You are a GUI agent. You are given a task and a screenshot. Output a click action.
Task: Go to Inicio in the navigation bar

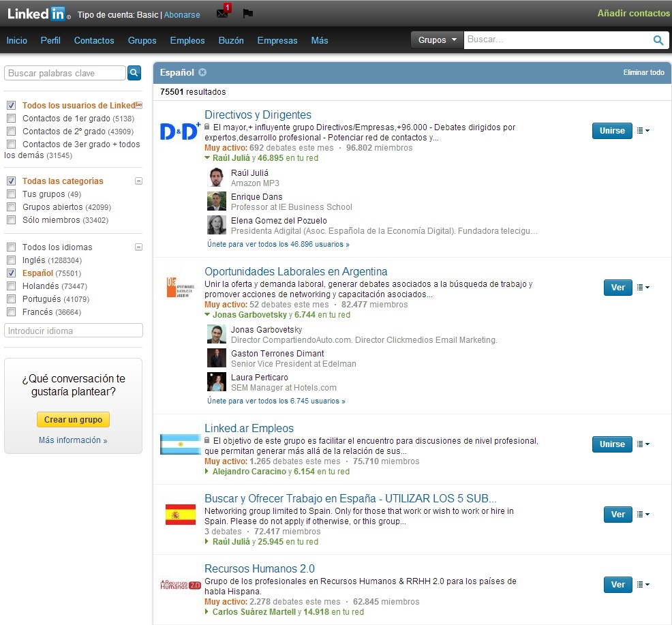(x=17, y=40)
